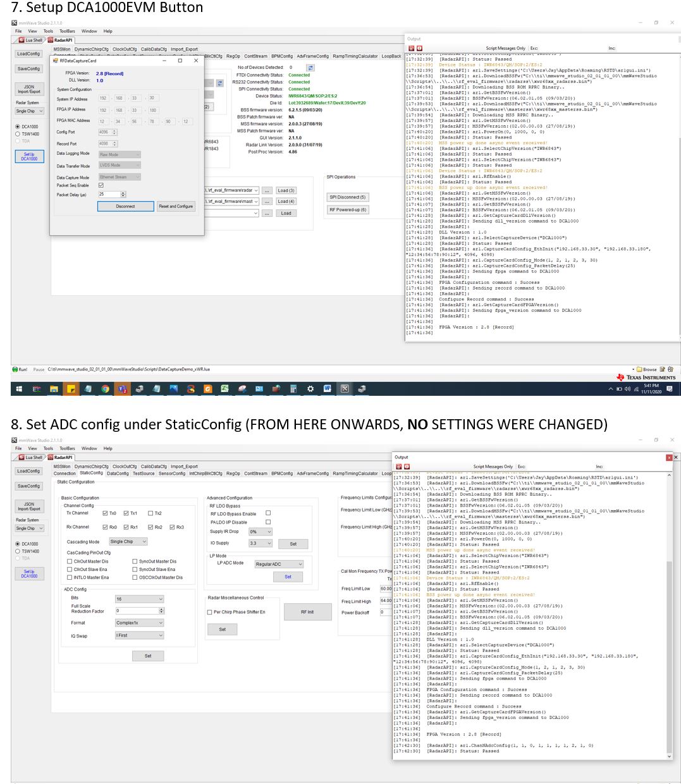
Task: Click SPI Disconnect (5) button
Action: pyautogui.click(x=348, y=197)
